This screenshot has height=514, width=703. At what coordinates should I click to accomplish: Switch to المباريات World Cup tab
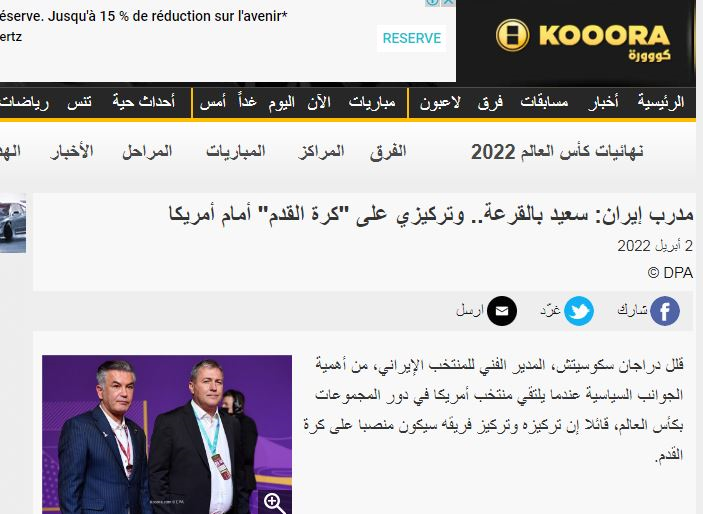tap(235, 152)
